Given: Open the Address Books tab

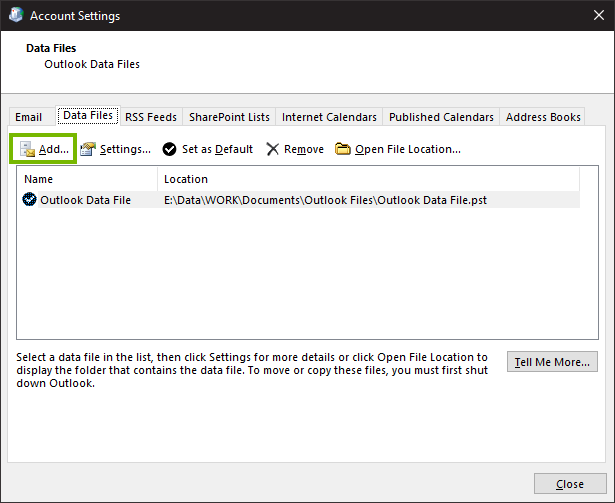Looking at the screenshot, I should (543, 117).
